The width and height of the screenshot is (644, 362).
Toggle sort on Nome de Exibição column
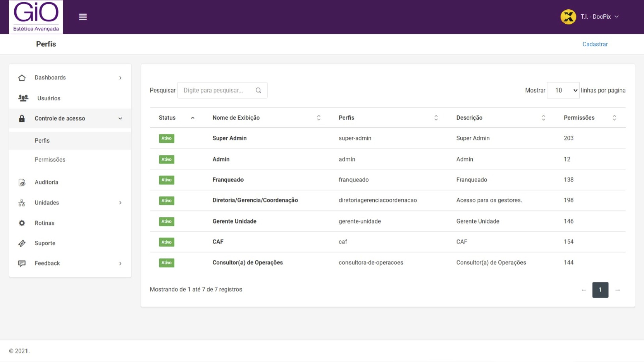click(319, 118)
